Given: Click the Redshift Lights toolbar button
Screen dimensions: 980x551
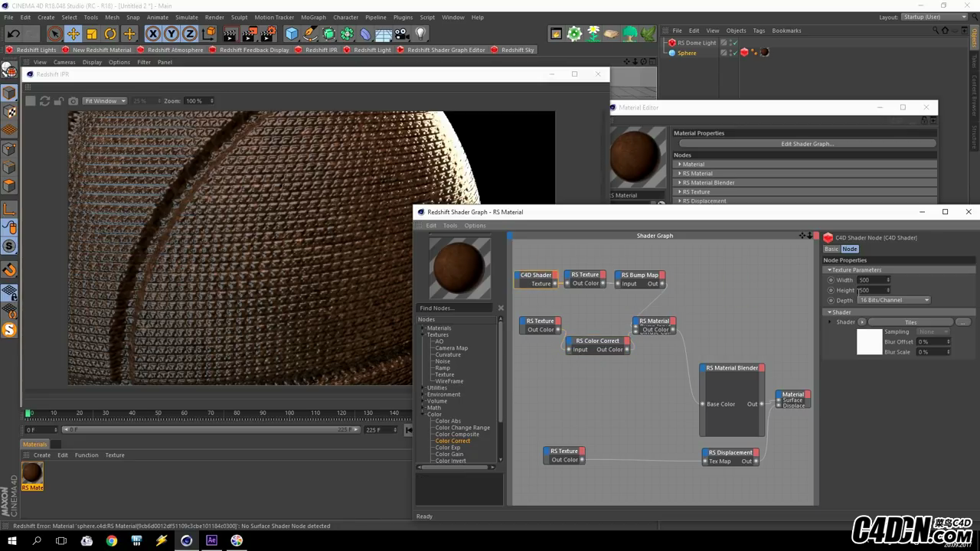Looking at the screenshot, I should [31, 50].
